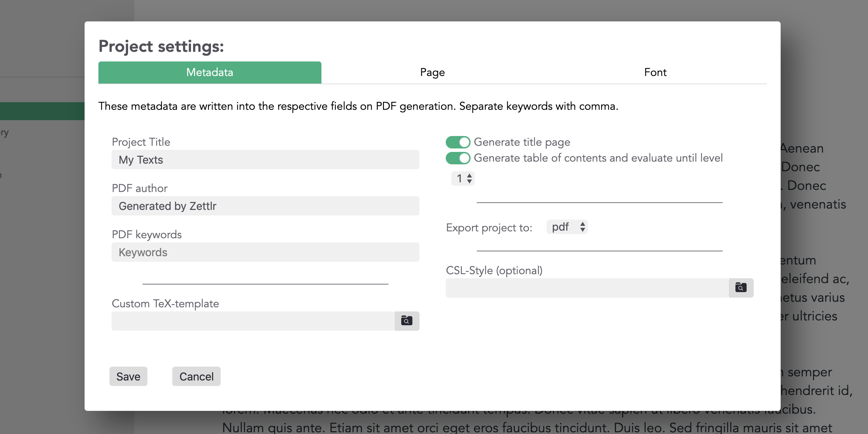
Task: Click the Project Title label
Action: coord(141,142)
